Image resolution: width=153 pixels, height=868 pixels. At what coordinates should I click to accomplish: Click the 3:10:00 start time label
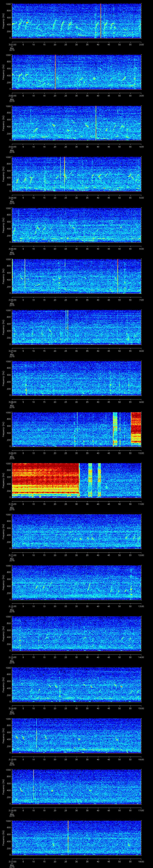[x=12, y=504]
